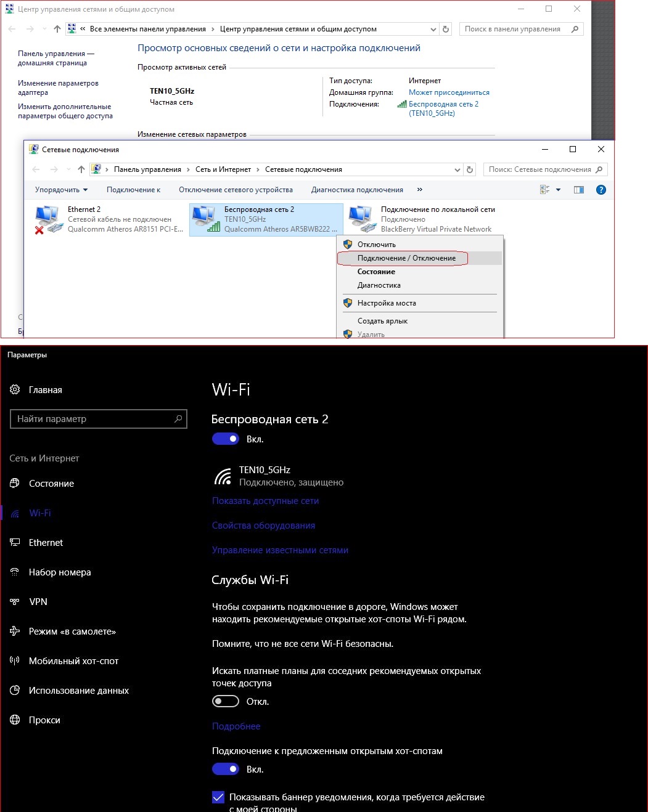
Task: Click the VPN icon in sidebar
Action: click(15, 601)
